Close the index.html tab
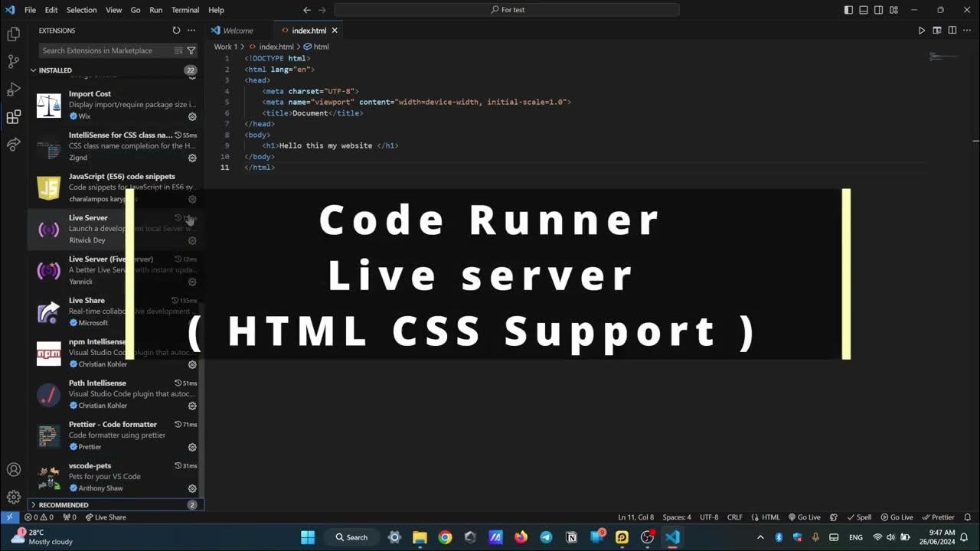 335,31
